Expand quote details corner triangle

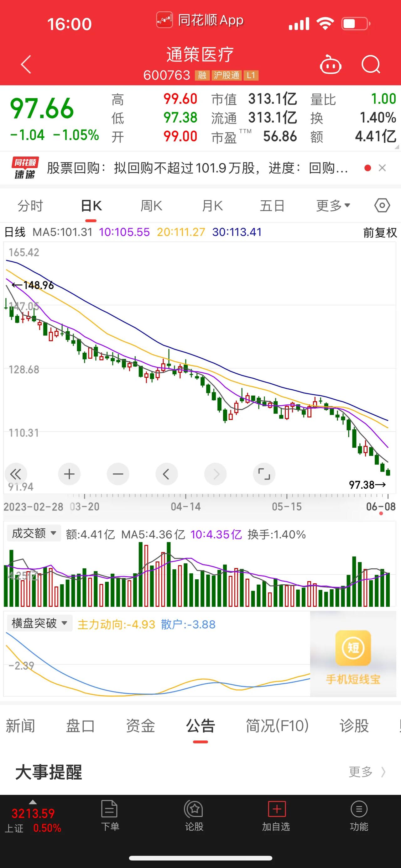(396, 147)
